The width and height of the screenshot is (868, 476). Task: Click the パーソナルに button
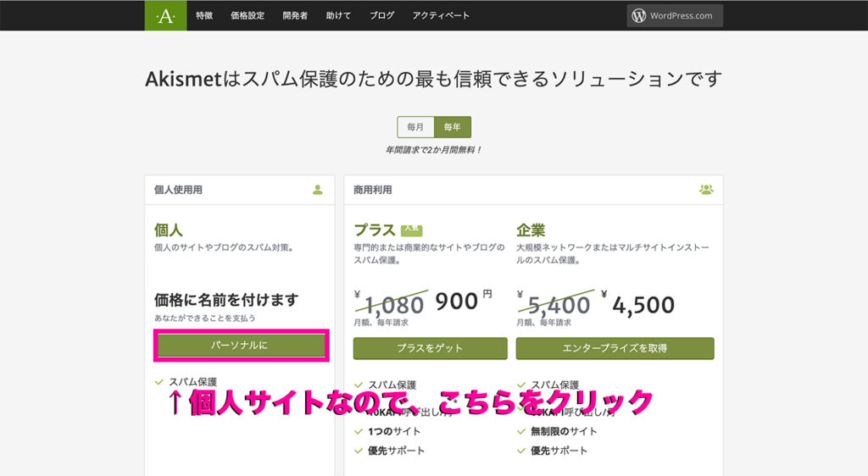[242, 346]
